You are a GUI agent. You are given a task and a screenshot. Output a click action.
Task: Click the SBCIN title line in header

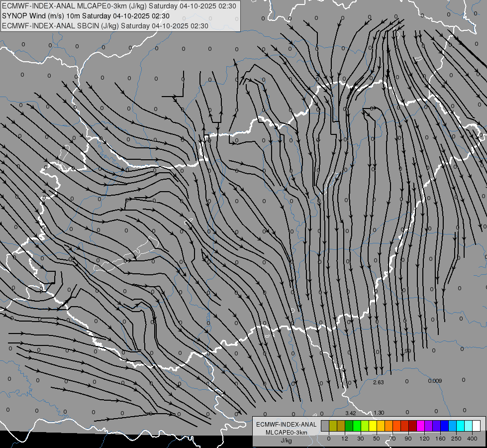105,26
